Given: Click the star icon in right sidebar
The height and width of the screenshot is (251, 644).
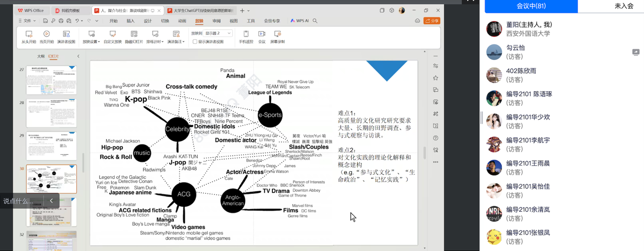Looking at the screenshot, I should (436, 78).
